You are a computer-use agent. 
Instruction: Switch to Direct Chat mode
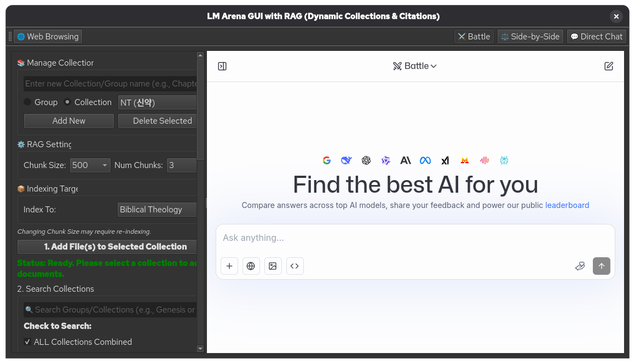tap(597, 37)
